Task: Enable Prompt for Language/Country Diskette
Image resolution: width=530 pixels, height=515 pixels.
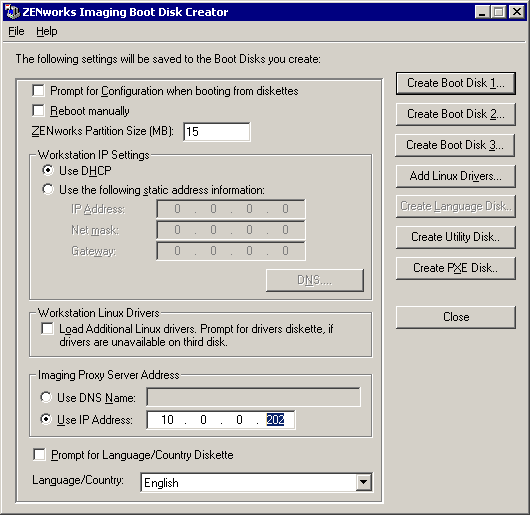Action: coord(39,455)
